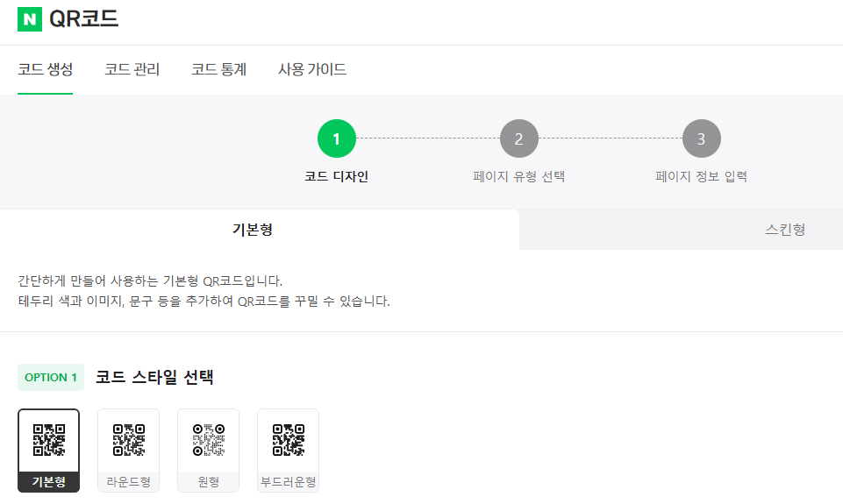The image size is (843, 504).
Task: Click the 페이지 유형 선택 step label
Action: tap(518, 176)
